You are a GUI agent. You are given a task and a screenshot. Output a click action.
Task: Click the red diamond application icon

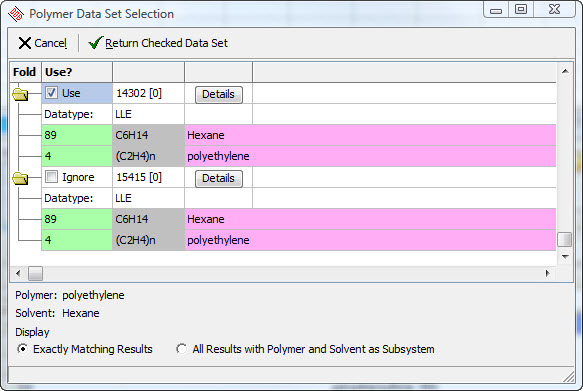(16, 14)
